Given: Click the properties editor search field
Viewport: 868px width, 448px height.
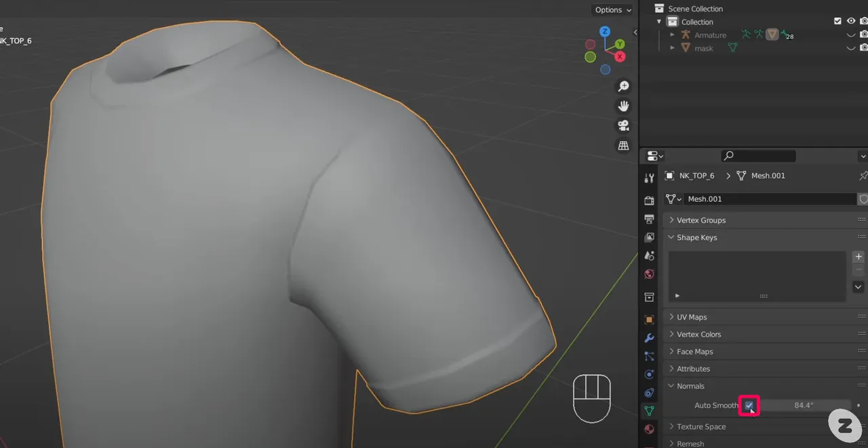Looking at the screenshot, I should (758, 155).
